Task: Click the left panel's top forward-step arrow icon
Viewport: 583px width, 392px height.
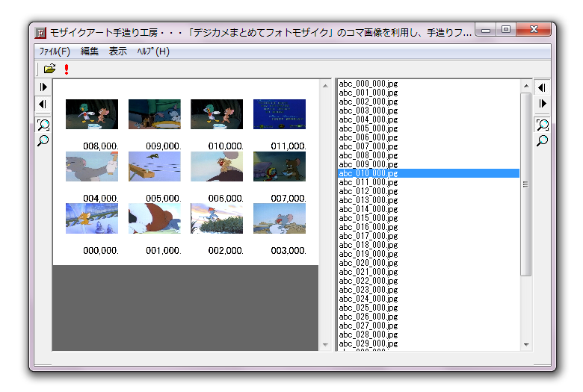Action: (43, 87)
